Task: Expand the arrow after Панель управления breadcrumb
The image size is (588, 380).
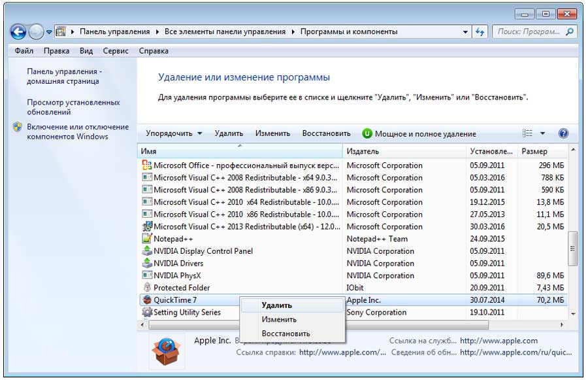Action: pyautogui.click(x=157, y=32)
